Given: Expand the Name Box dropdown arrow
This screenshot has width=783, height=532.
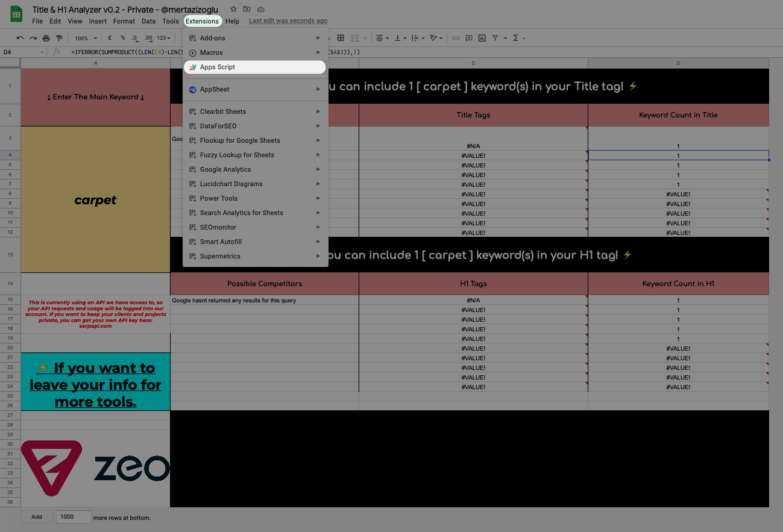Looking at the screenshot, I should [43, 52].
